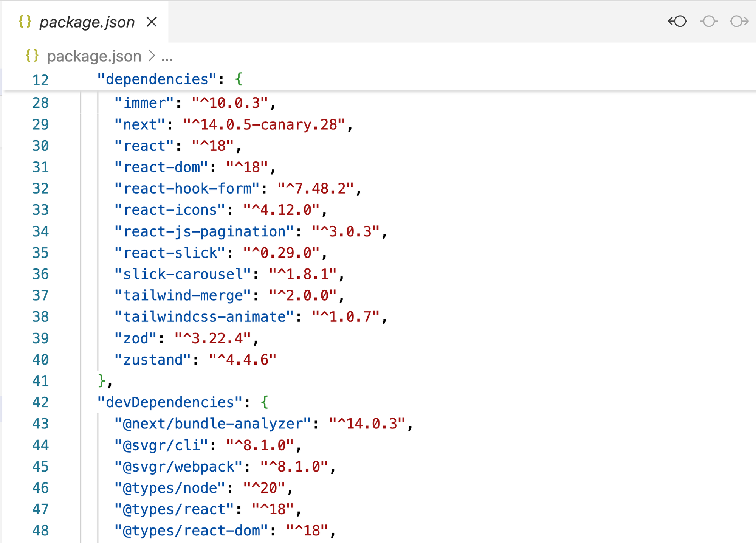Click the package.json breadcrumb item
The image size is (756, 543).
click(94, 56)
